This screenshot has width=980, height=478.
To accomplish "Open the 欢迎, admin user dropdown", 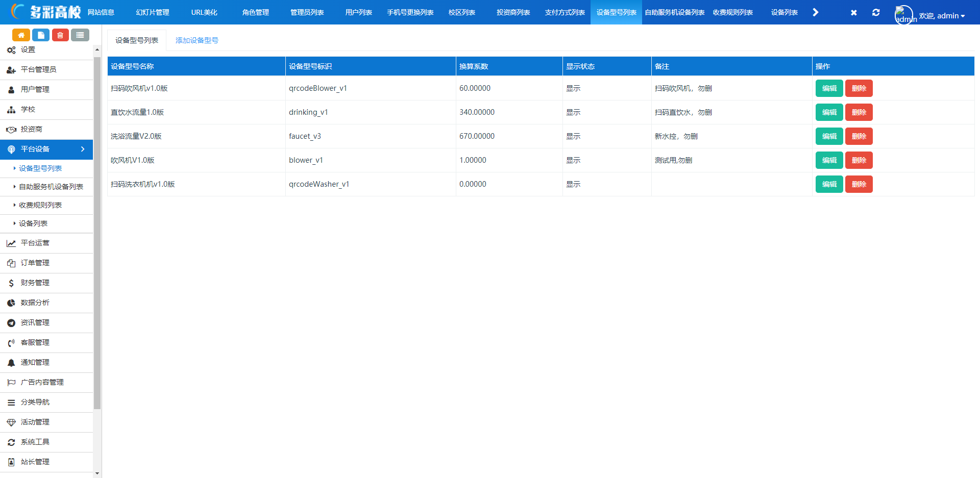I will pyautogui.click(x=942, y=16).
